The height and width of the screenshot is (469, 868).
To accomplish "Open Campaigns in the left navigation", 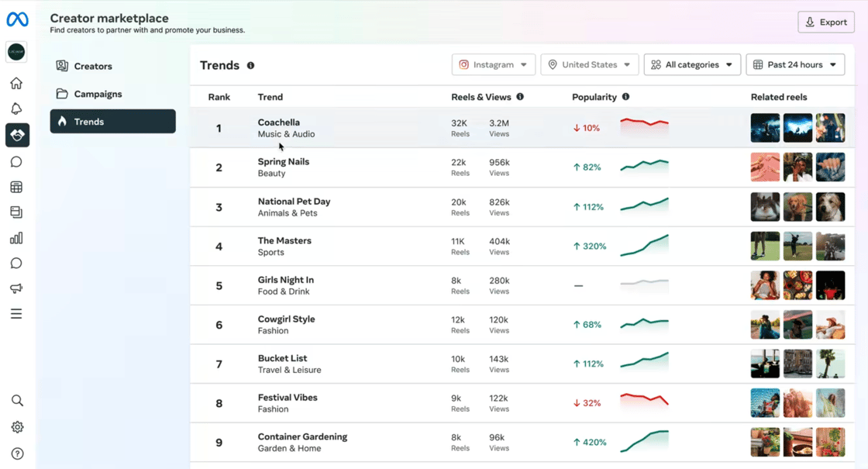I will click(113, 94).
